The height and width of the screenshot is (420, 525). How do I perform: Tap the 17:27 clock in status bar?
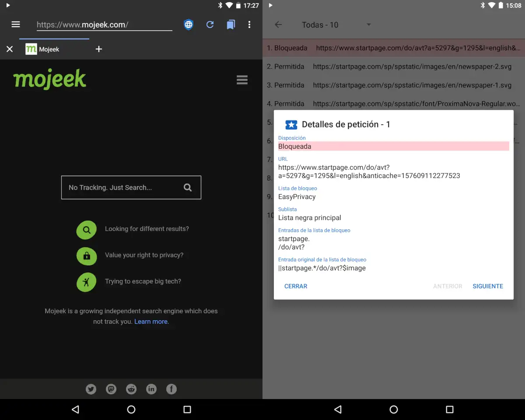tap(251, 6)
